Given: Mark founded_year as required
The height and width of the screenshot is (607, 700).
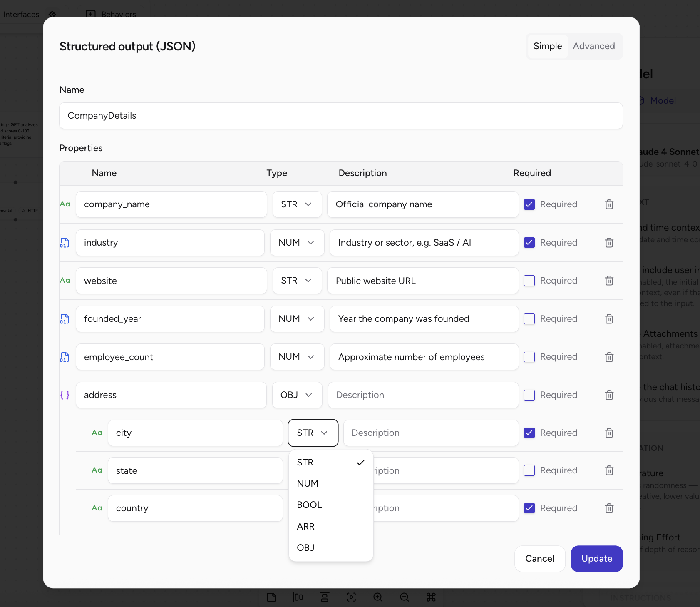Looking at the screenshot, I should coord(529,319).
